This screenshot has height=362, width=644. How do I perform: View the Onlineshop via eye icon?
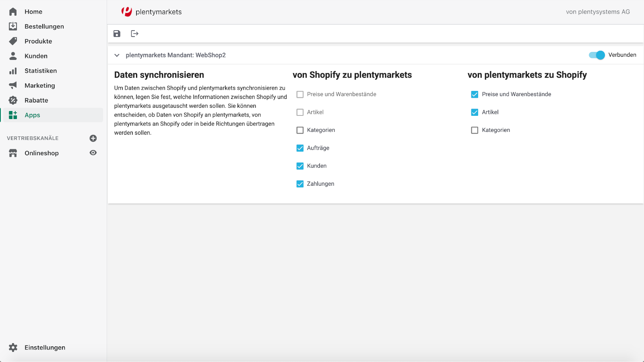[93, 153]
